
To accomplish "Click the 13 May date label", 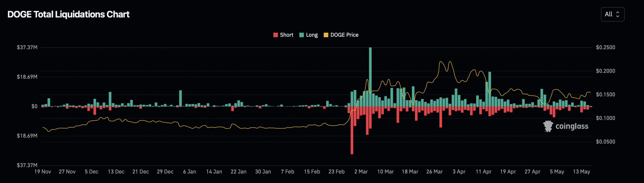I will (x=582, y=172).
